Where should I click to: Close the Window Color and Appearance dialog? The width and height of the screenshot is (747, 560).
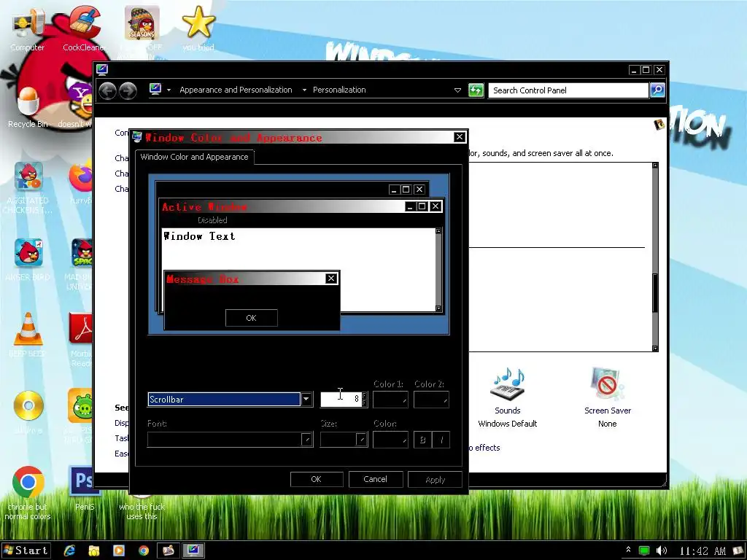(460, 137)
